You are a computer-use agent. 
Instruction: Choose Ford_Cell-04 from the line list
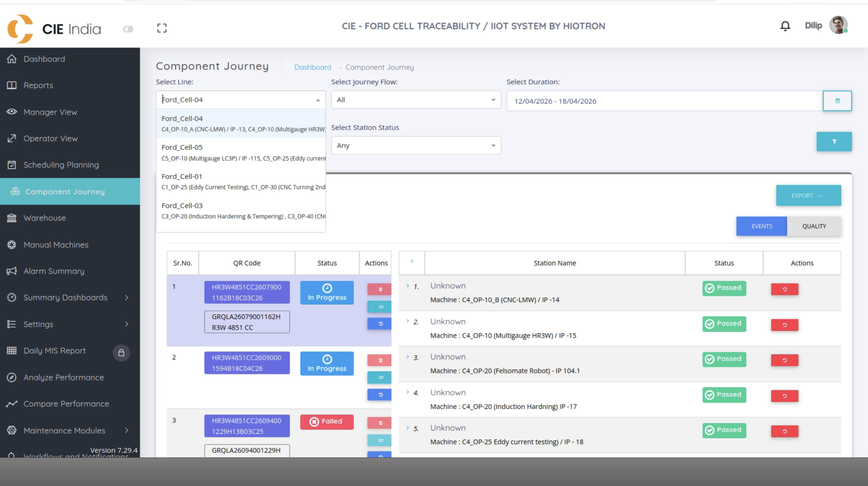point(241,124)
